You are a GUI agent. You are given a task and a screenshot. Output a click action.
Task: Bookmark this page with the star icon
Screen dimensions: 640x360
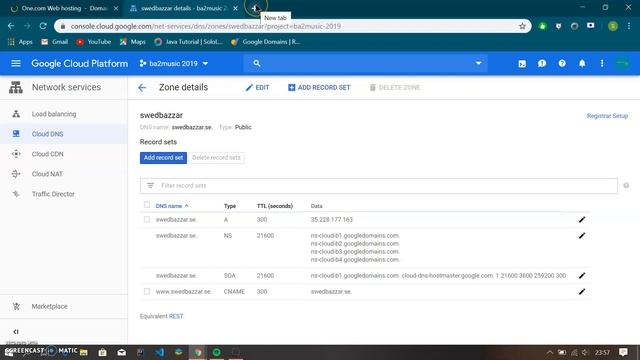(522, 26)
